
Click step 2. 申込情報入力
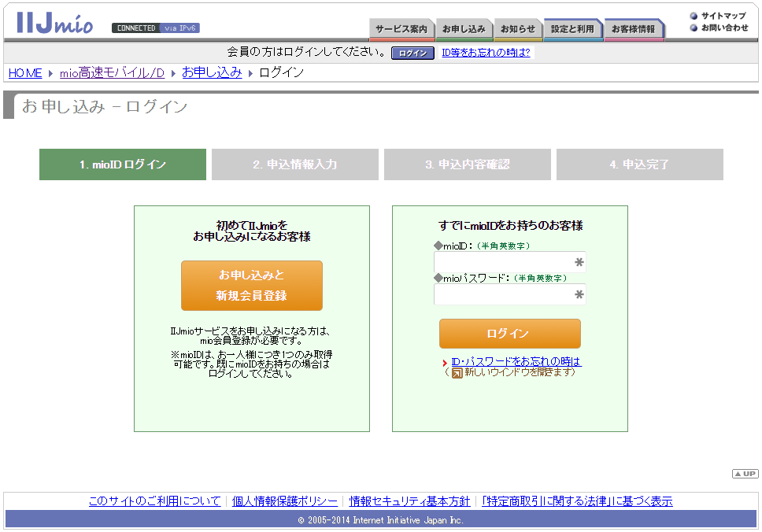[x=295, y=164]
